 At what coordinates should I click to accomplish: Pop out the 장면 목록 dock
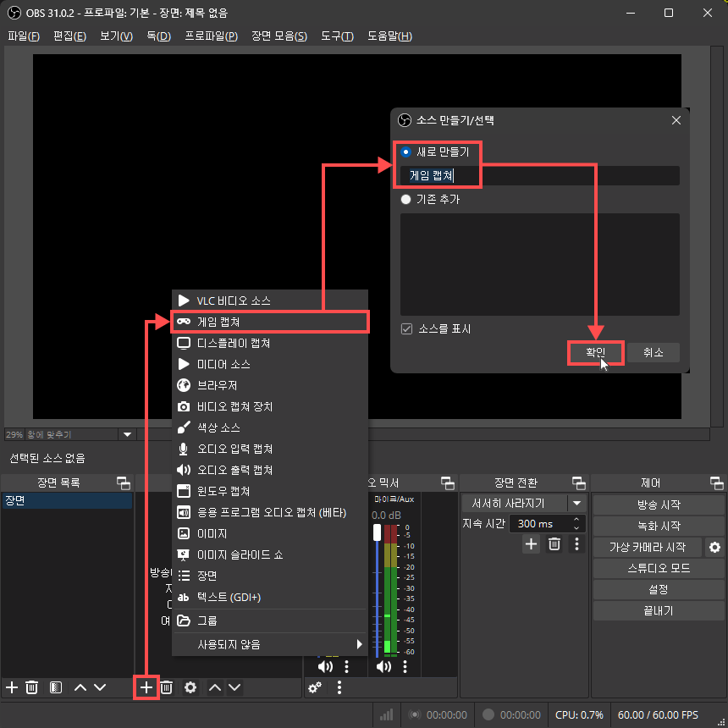(124, 483)
